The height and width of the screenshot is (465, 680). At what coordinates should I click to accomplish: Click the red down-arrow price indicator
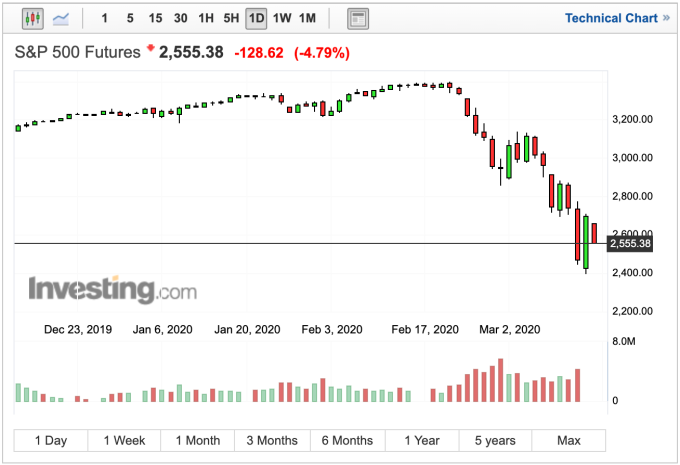[150, 47]
